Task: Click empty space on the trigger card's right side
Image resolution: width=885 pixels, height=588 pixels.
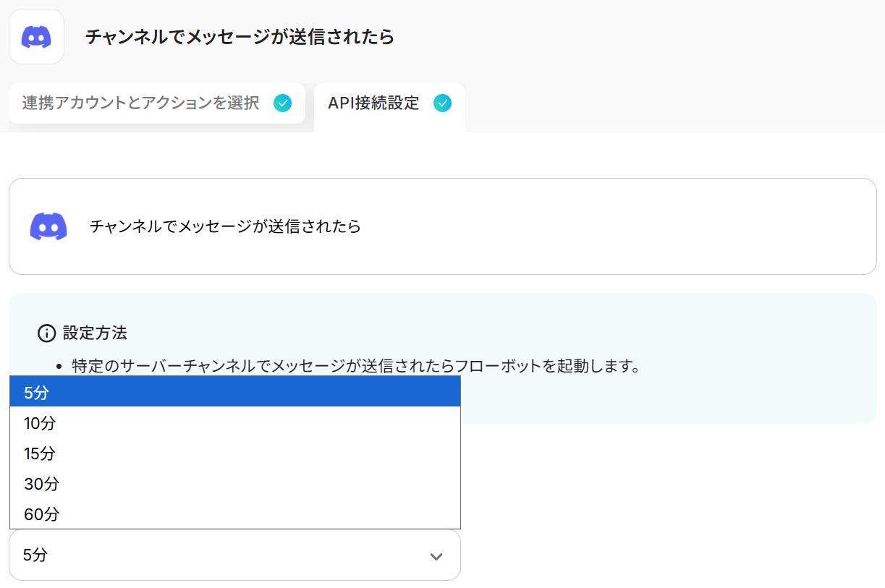Action: point(651,226)
